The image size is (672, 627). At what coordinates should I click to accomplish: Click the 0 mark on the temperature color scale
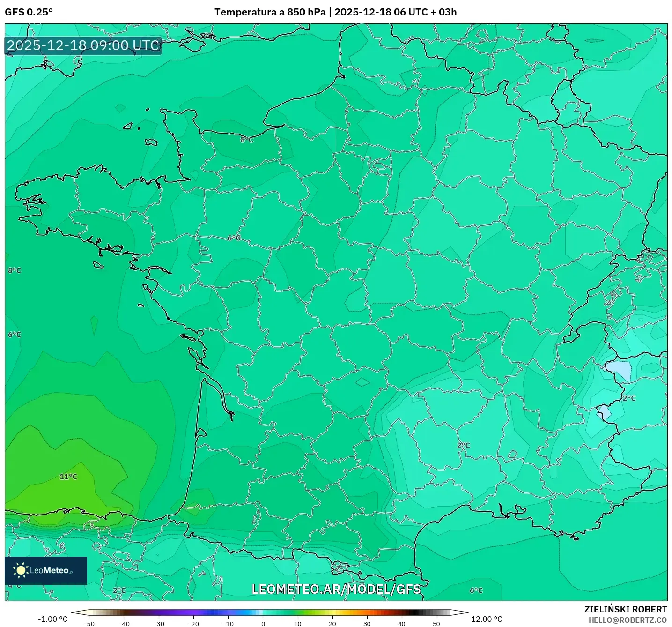click(x=263, y=624)
